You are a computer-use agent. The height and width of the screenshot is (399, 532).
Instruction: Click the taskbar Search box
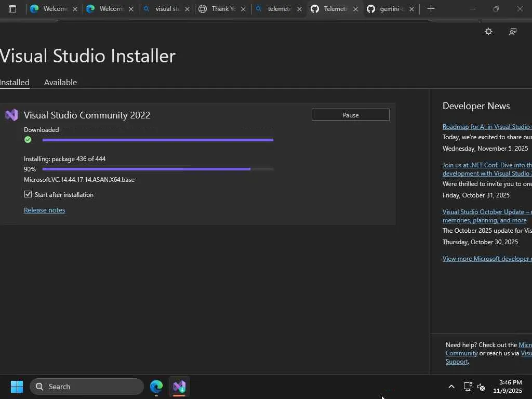coord(87,387)
